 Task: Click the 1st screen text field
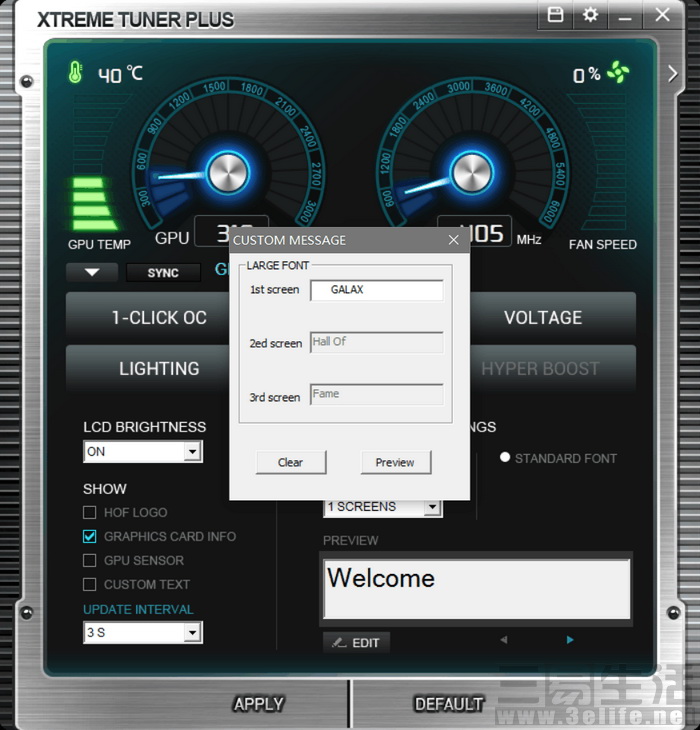377,290
